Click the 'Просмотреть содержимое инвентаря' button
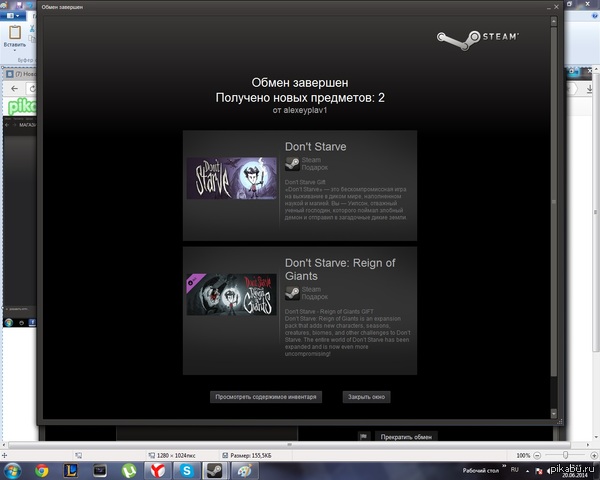 [x=266, y=397]
